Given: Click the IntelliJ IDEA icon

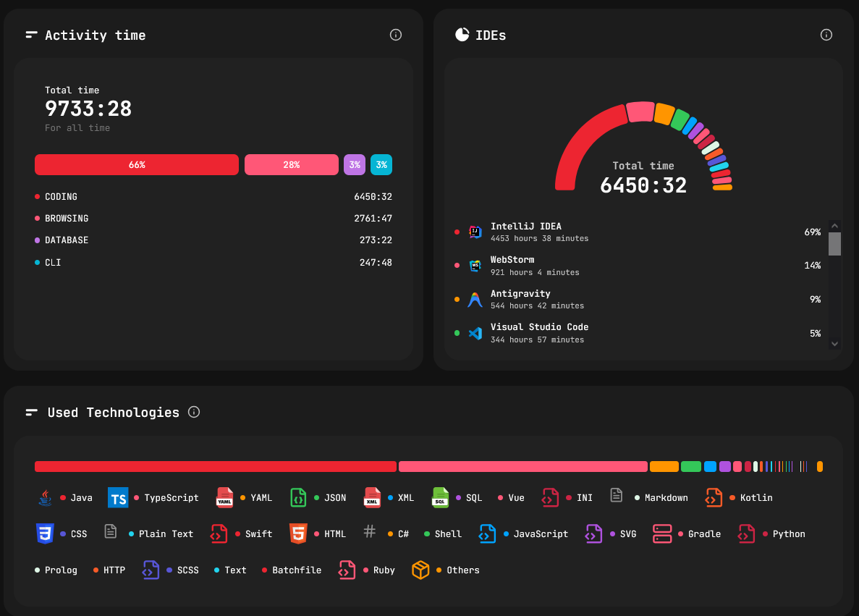Looking at the screenshot, I should pos(474,231).
